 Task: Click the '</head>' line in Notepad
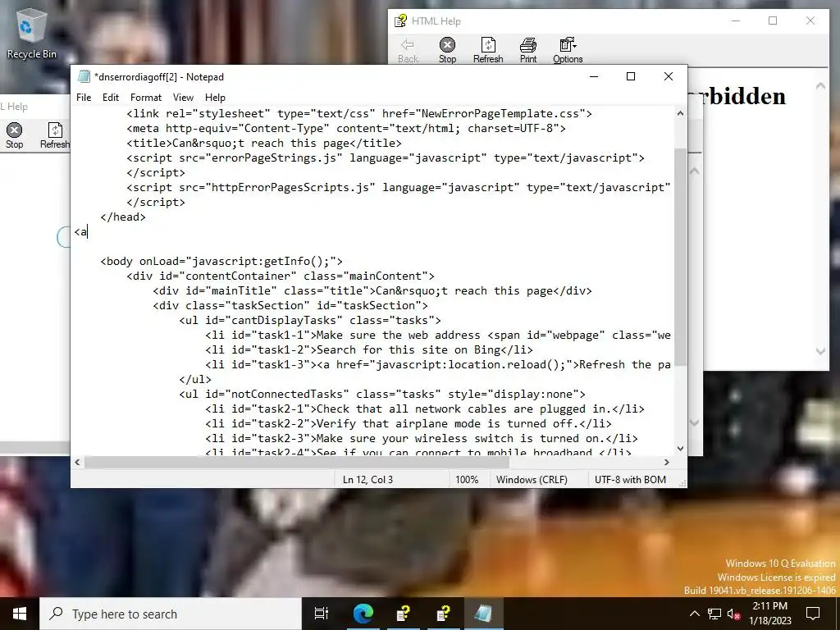123,217
